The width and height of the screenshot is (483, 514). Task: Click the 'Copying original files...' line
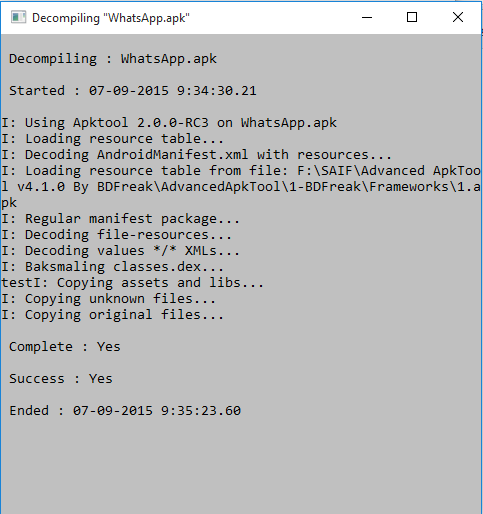(x=113, y=315)
